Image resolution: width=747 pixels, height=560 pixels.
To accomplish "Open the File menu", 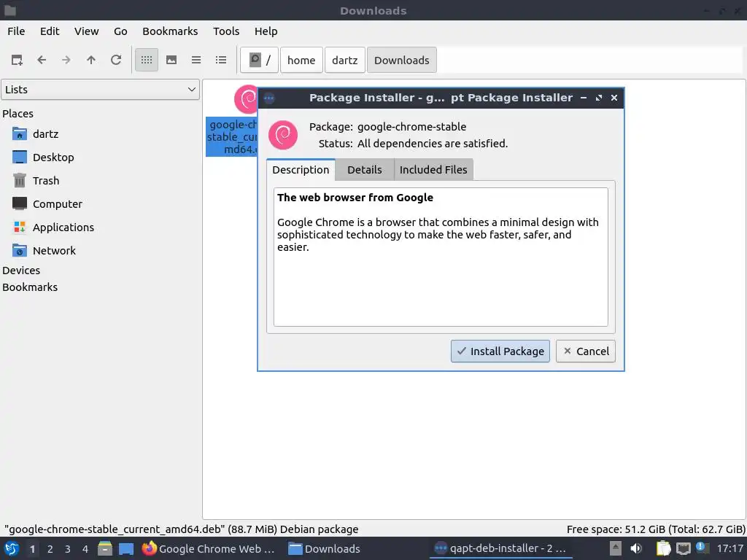I will pos(16,31).
